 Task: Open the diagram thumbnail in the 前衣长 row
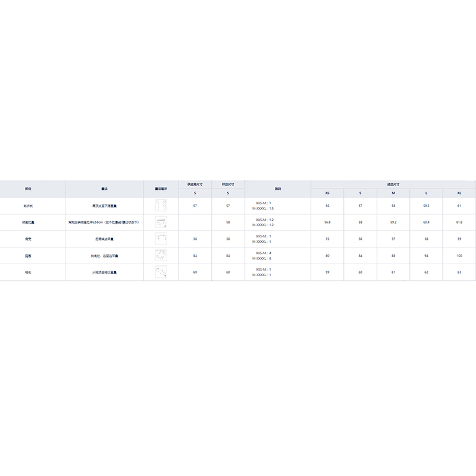tap(161, 206)
